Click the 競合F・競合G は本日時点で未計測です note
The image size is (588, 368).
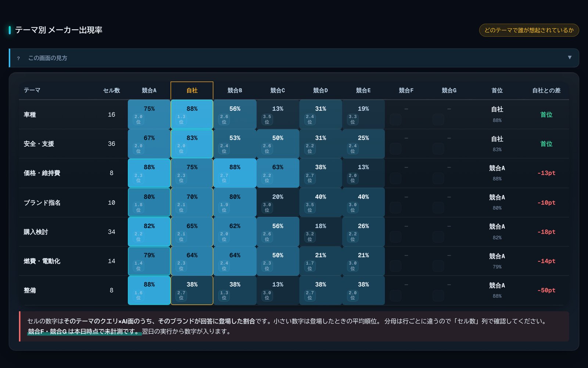[84, 332]
